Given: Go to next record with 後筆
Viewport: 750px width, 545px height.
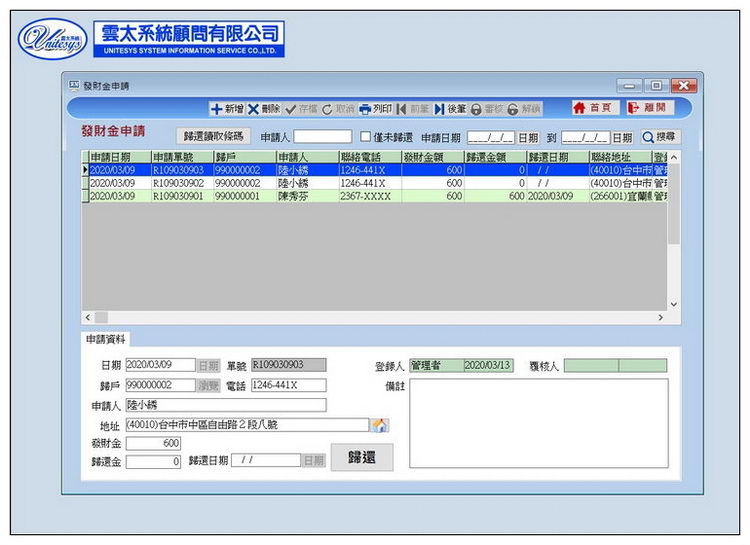Looking at the screenshot, I should tap(450, 109).
